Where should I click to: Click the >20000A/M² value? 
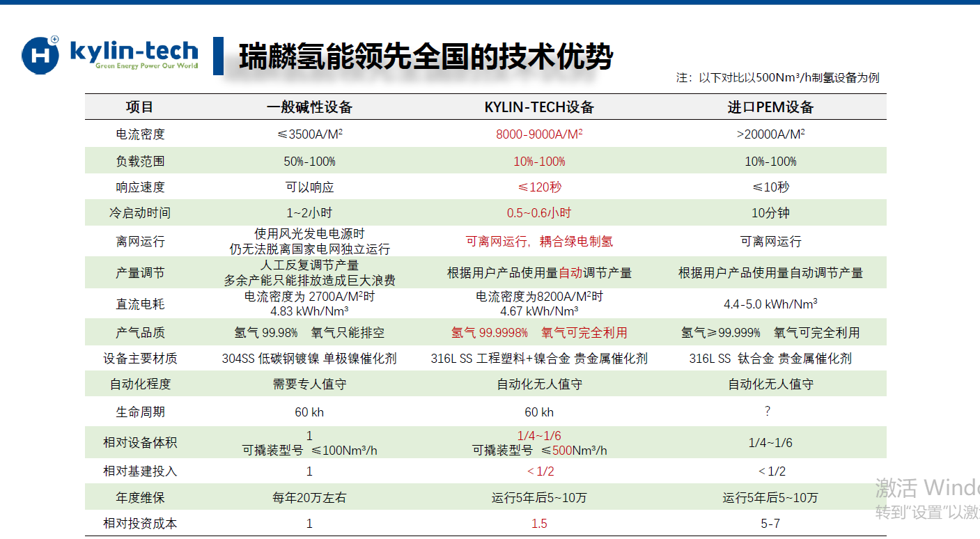point(770,134)
